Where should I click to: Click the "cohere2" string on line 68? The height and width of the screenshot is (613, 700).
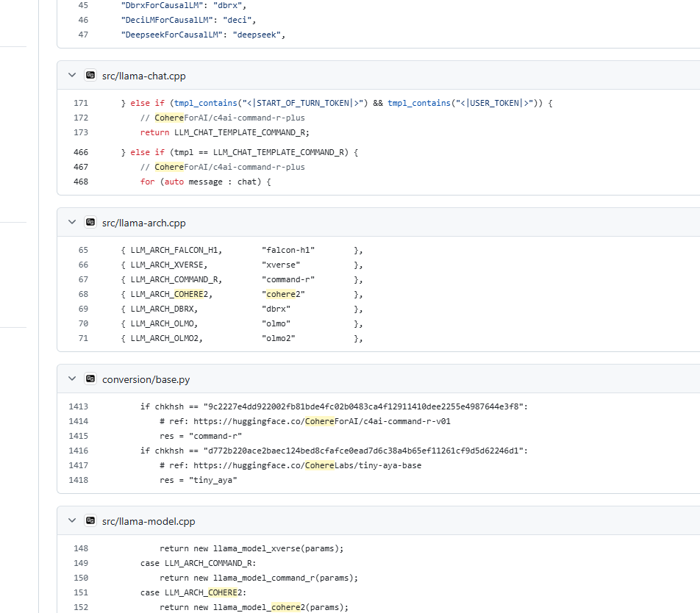pos(283,294)
